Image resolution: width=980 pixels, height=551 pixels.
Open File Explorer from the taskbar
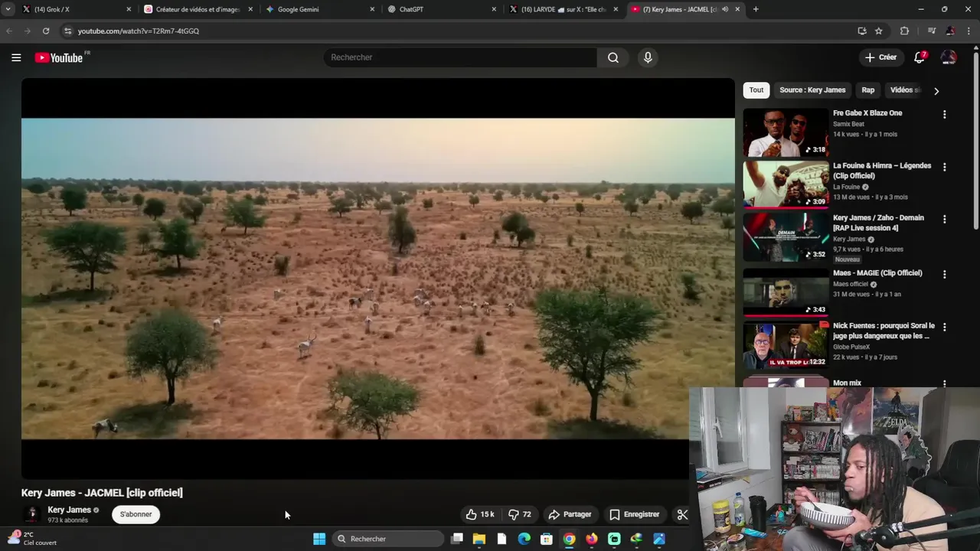[x=479, y=539]
